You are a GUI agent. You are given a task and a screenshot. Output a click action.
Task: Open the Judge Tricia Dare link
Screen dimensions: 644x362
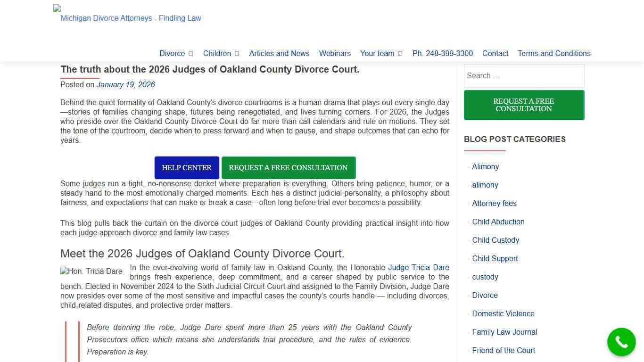point(418,267)
